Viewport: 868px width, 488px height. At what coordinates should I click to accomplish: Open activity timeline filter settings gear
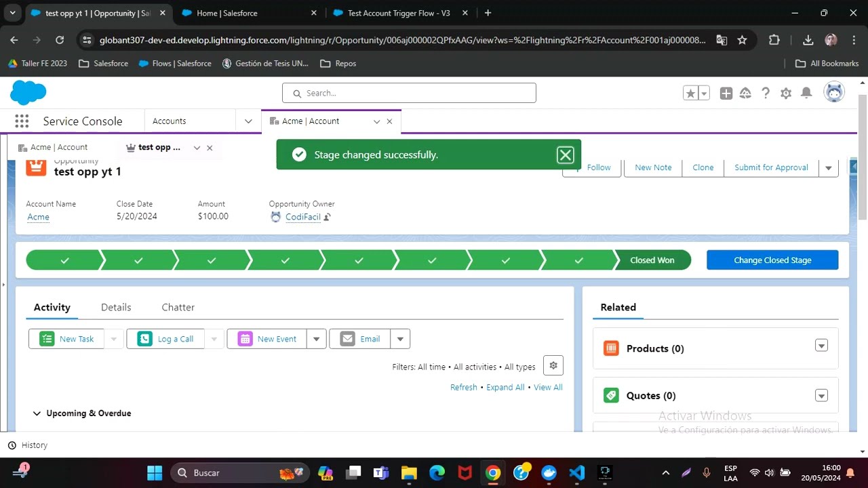pyautogui.click(x=553, y=365)
